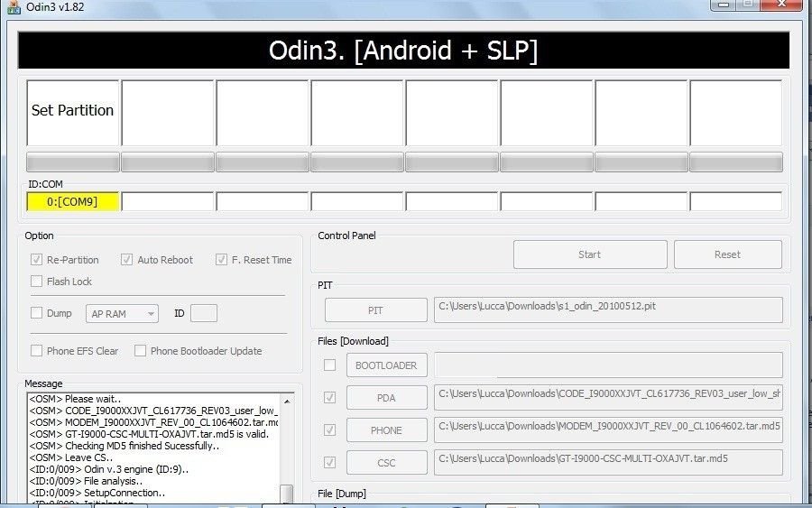Check Phone Bootloader Update option

pos(140,351)
